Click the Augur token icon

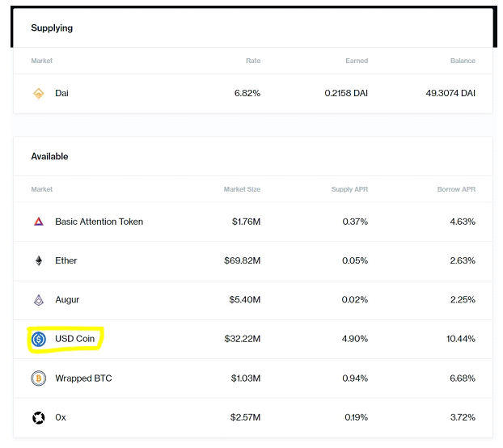coord(38,300)
